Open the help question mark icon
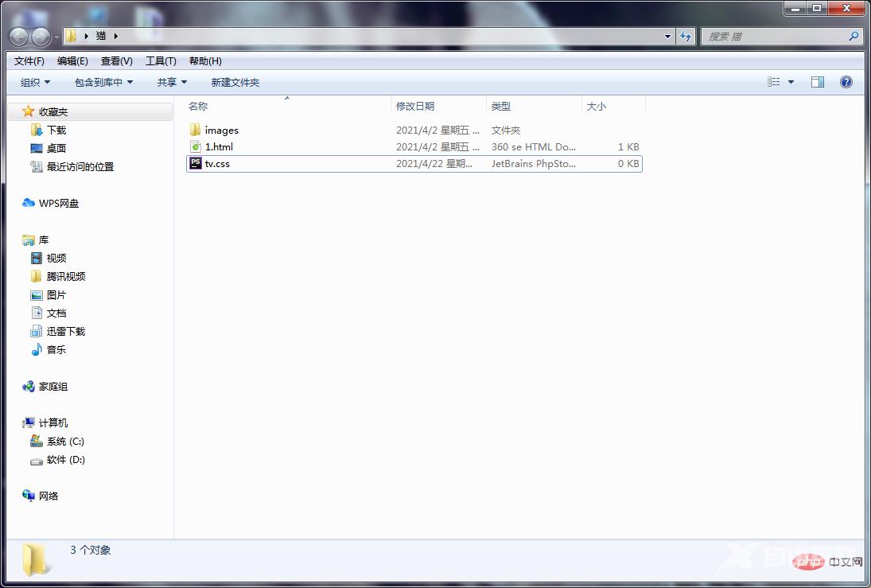 (x=846, y=82)
